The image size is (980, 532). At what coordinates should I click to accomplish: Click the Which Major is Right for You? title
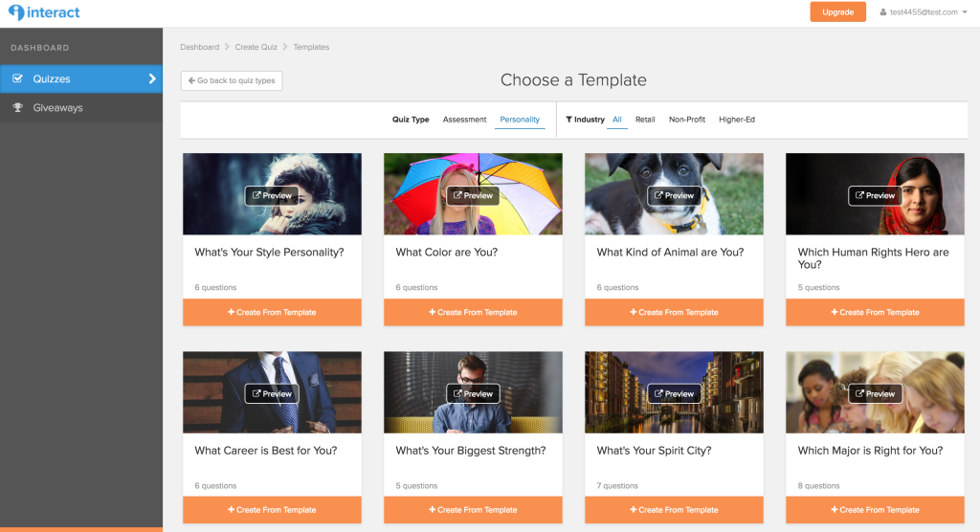(x=870, y=451)
